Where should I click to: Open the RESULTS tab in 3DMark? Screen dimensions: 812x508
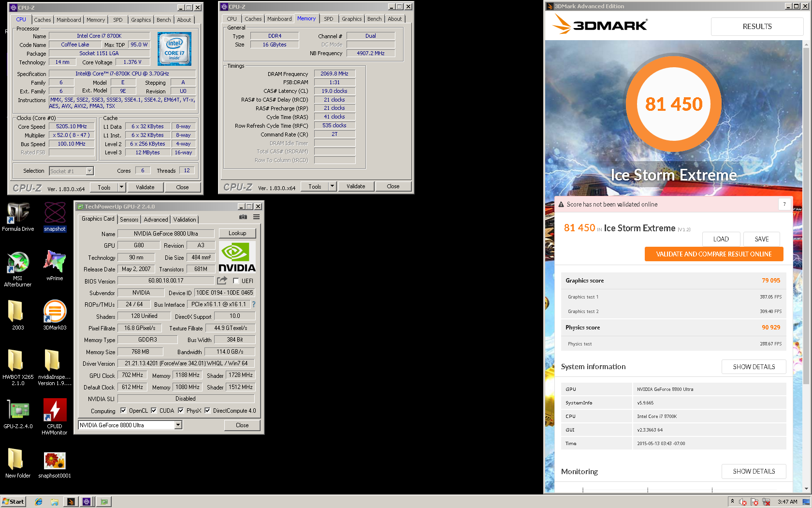(757, 27)
